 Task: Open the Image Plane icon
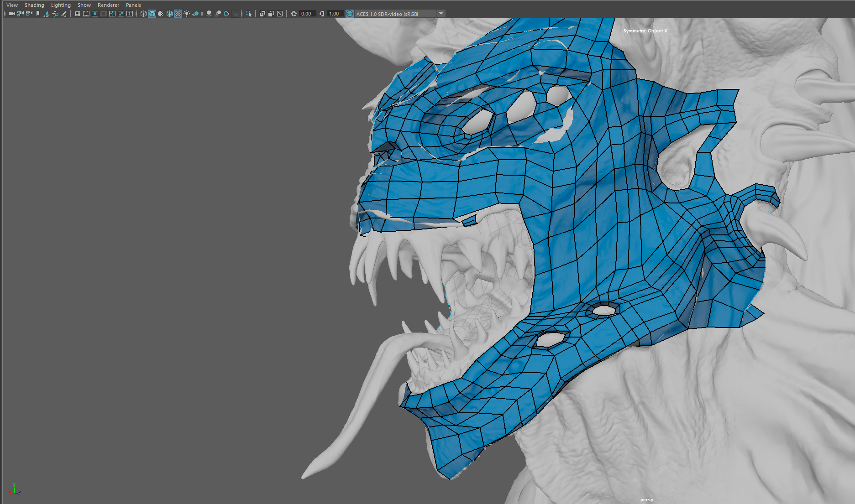(x=47, y=14)
